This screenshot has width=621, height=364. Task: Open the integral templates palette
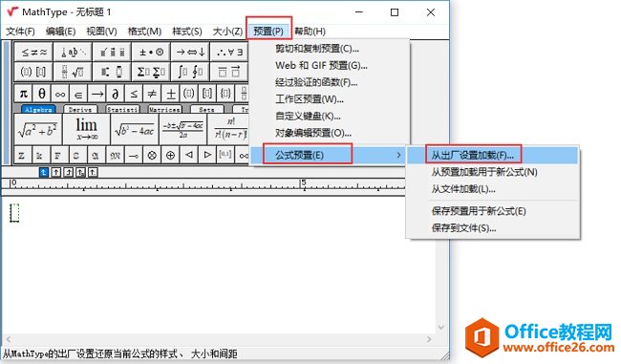(190, 72)
